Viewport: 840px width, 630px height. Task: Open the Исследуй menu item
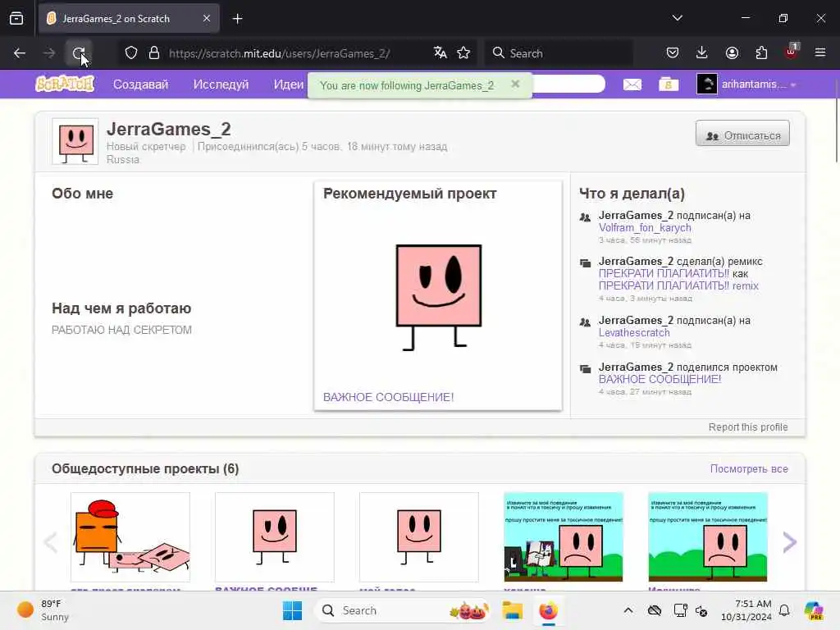pyautogui.click(x=221, y=84)
